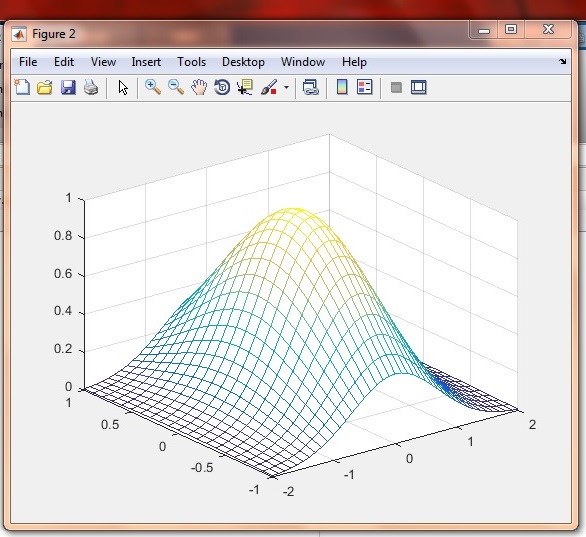This screenshot has width=586, height=537.
Task: Enable the Pan hand tool
Action: [x=199, y=87]
